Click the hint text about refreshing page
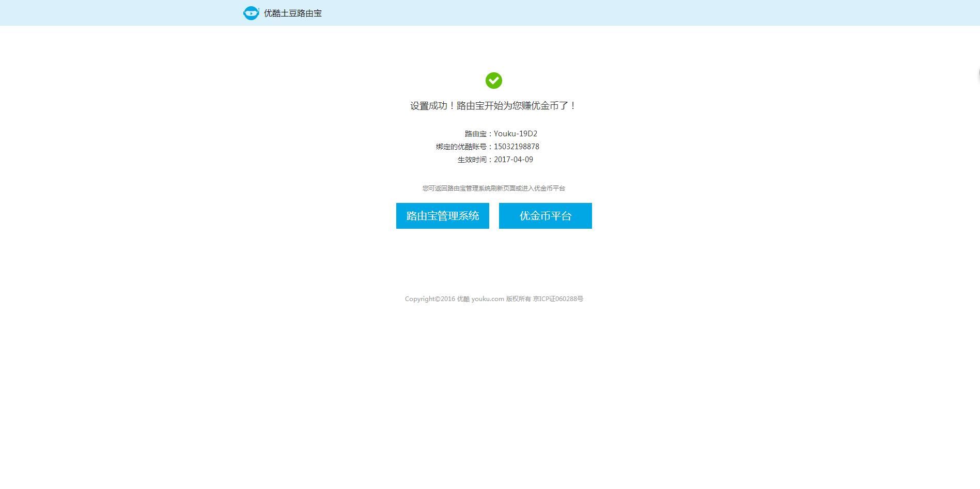 [494, 188]
